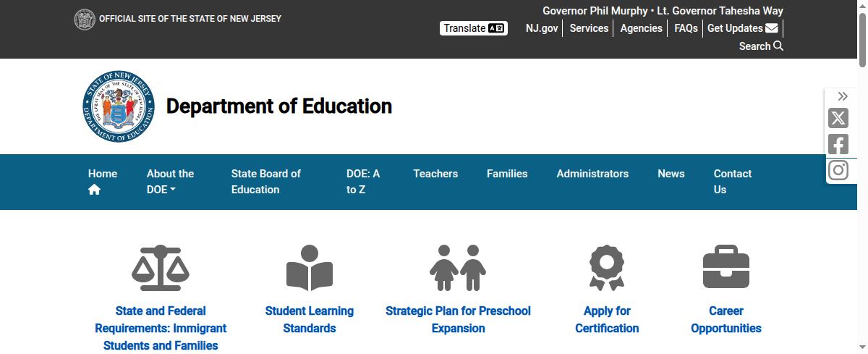Click the Get Updates envelope link
This screenshot has width=868, height=354.
[743, 28]
